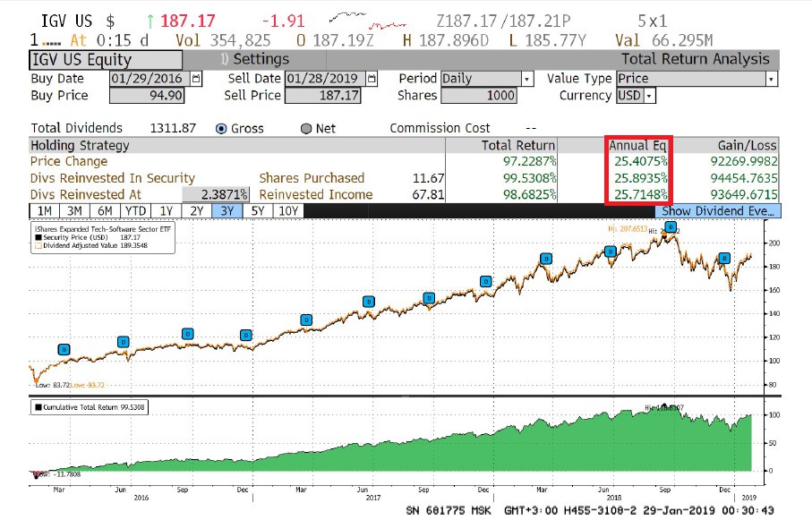Image resolution: width=812 pixels, height=520 pixels.
Task: Switch to the 10Y time range
Action: 288,211
